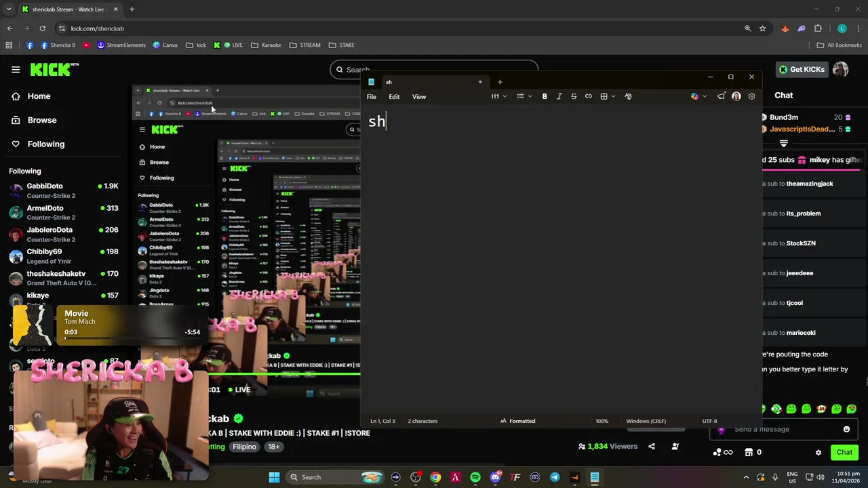Viewport: 868px width, 488px height.
Task: Open theshakeshaketv channel in sidebar
Action: [x=63, y=278]
